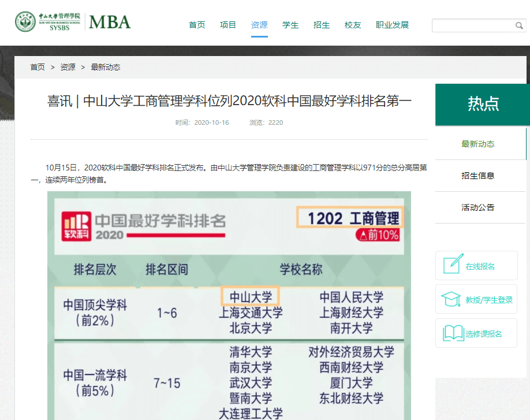Screen dimensions: 530x420
Task: Click 厦门大学 in ranking table
Action: click(x=351, y=383)
